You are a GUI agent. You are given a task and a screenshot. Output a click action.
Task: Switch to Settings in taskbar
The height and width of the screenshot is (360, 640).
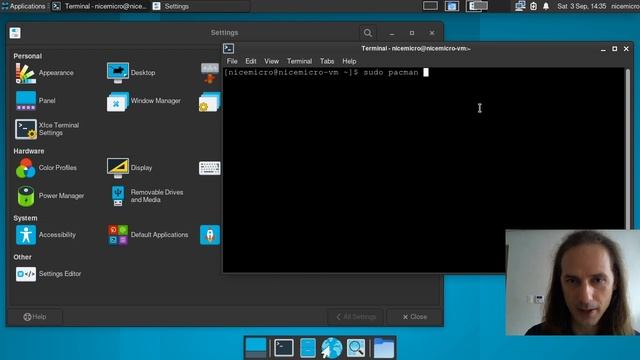(x=200, y=6)
